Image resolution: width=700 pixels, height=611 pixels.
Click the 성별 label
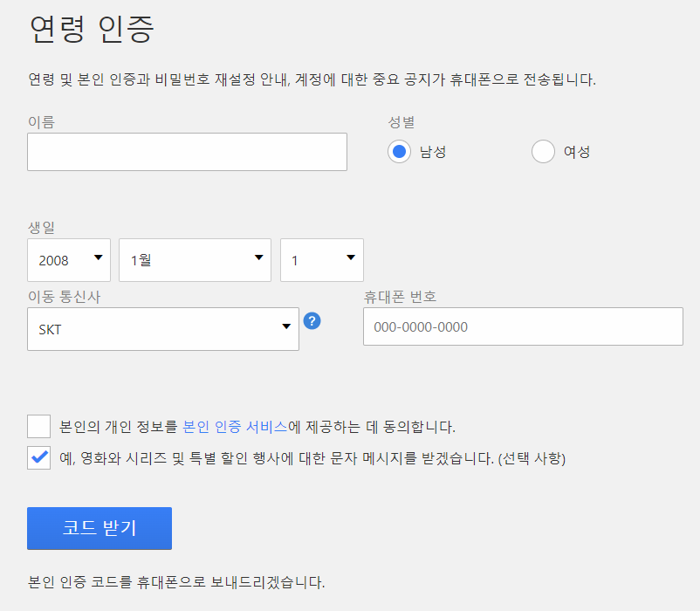(x=401, y=122)
